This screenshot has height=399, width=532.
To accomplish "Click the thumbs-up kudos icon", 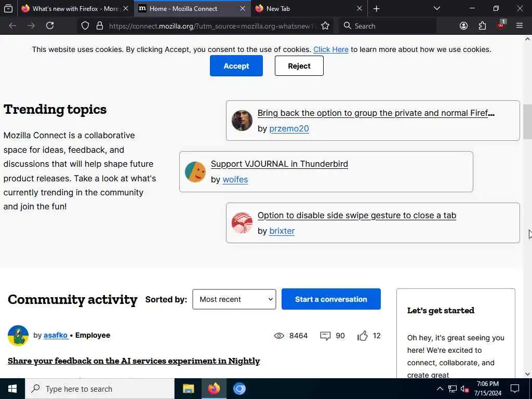I will tap(362, 336).
